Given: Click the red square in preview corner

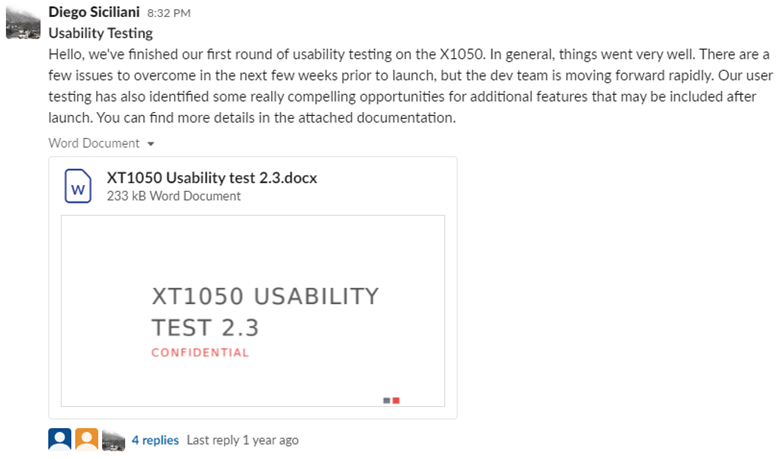Looking at the screenshot, I should (x=396, y=401).
